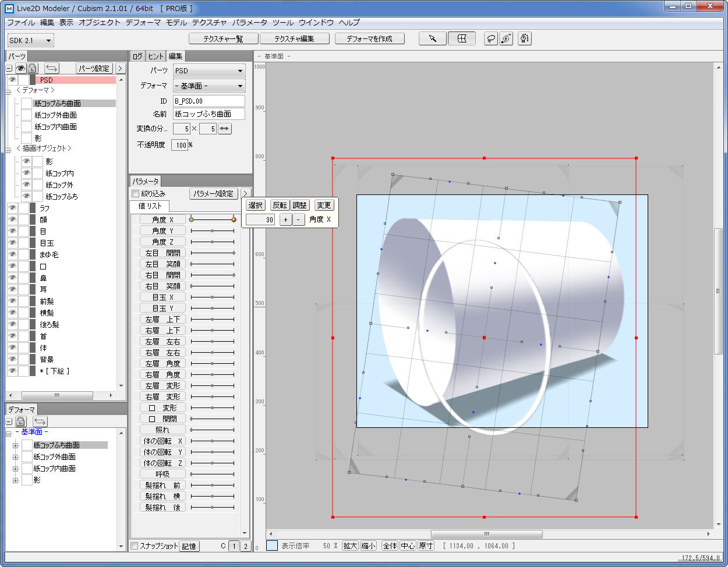728x567 pixels.
Task: Choose the lasso selection tool
Action: click(491, 38)
